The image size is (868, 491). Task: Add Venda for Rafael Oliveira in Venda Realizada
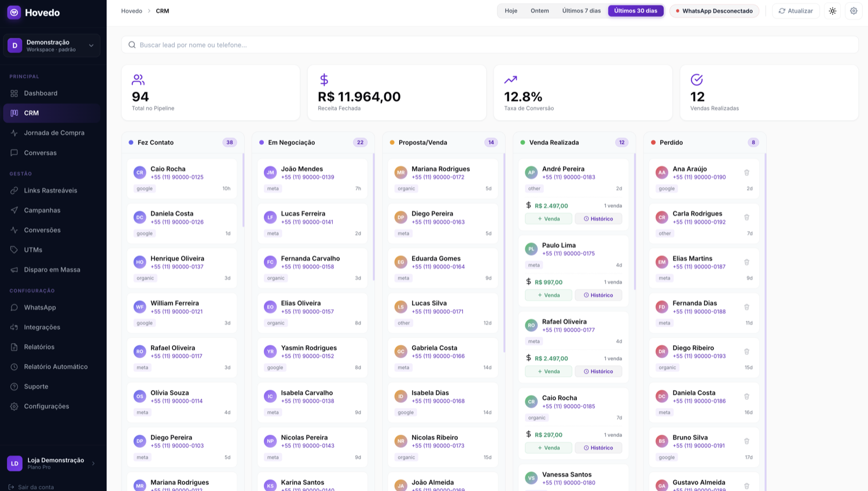(x=549, y=372)
